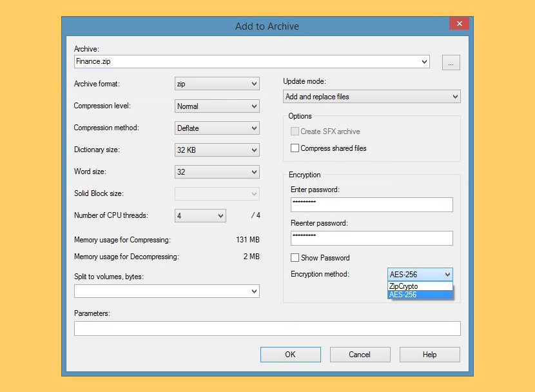Image resolution: width=535 pixels, height=392 pixels.
Task: Click the Cancel button
Action: click(360, 355)
